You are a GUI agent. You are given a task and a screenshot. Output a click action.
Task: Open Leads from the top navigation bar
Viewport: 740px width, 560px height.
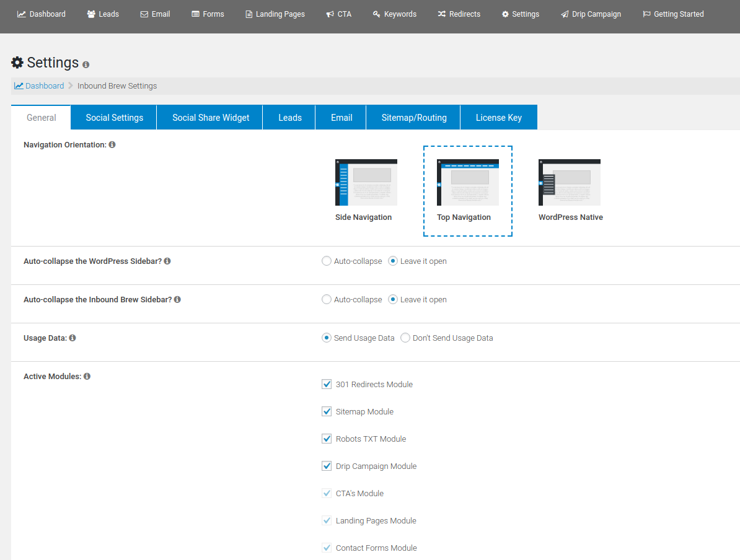[x=103, y=14]
